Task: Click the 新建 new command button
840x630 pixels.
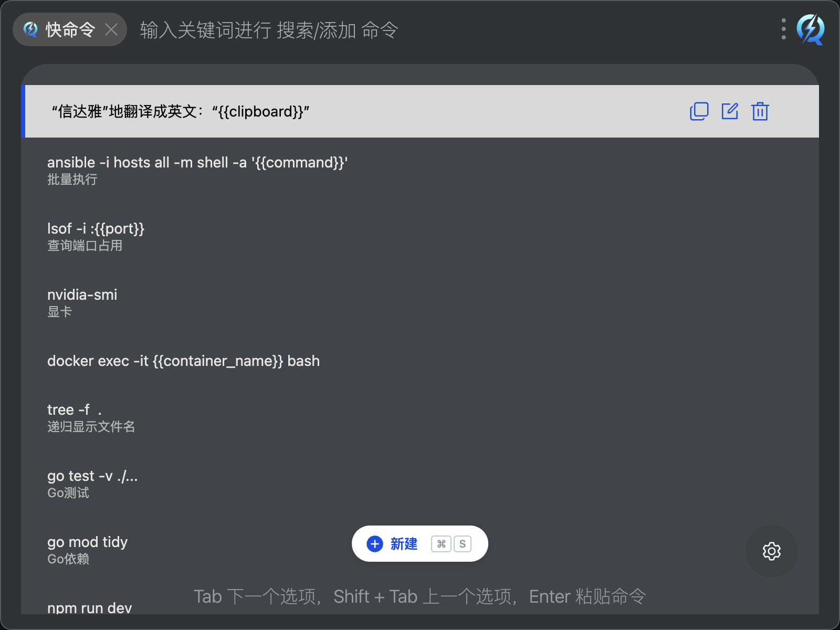Action: pos(419,544)
